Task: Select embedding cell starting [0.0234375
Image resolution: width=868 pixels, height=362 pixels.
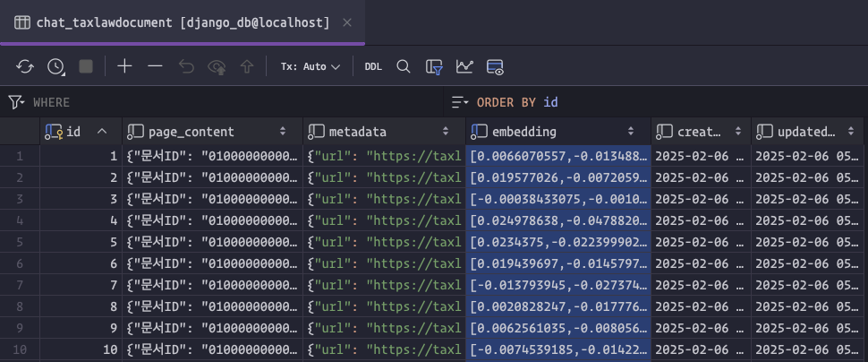Action: (558, 242)
